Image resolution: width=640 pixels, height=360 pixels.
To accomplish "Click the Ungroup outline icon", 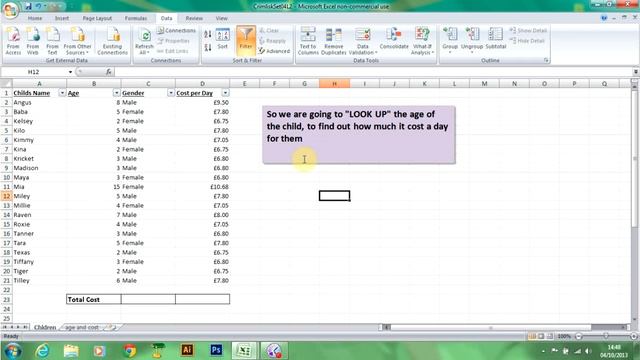I will pos(472,40).
